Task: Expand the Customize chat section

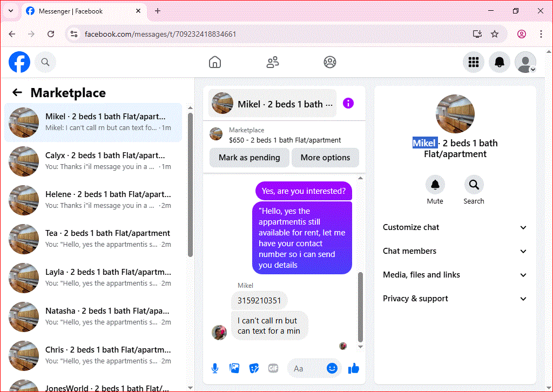Action: 455,227
